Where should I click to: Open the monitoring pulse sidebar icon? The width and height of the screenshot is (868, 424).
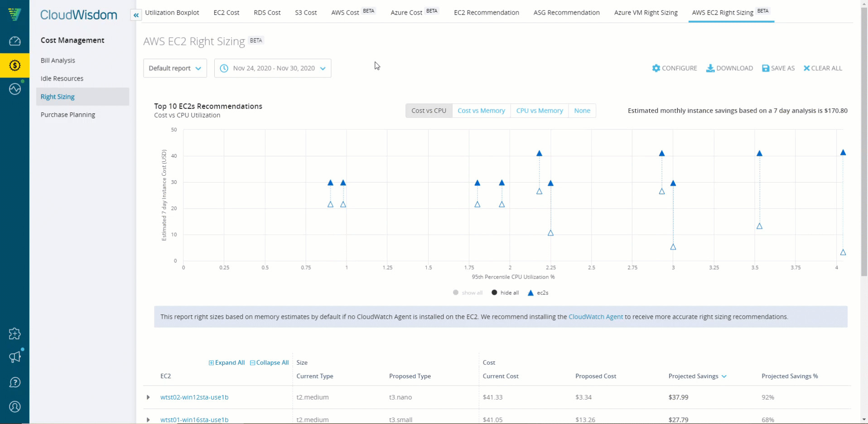click(14, 89)
